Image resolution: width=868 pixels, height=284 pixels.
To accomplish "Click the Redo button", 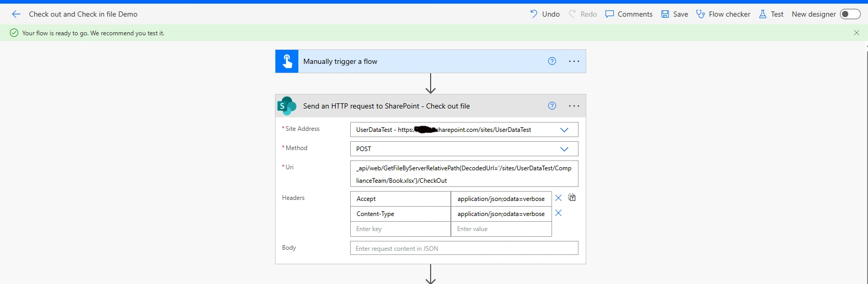I will pos(583,14).
